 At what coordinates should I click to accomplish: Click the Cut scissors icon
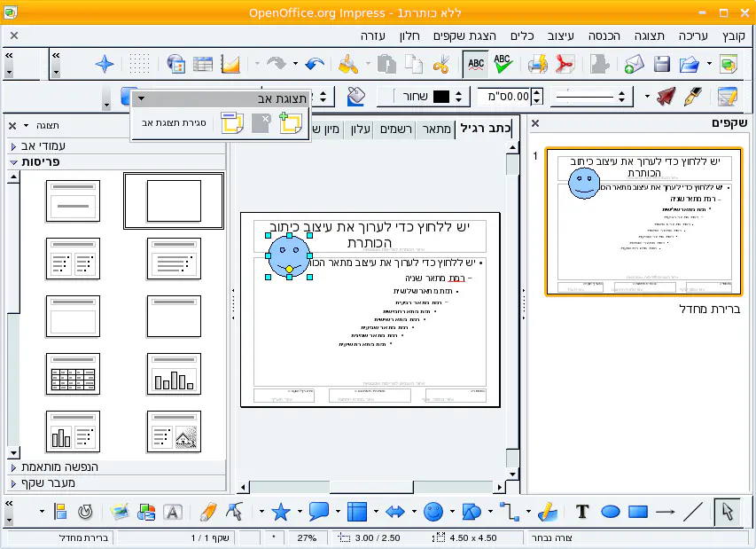440,64
